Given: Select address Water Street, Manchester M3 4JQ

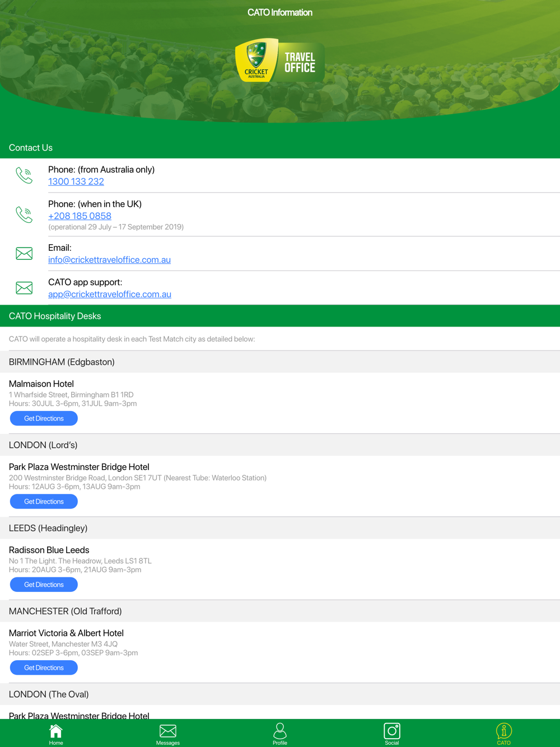Looking at the screenshot, I should tap(63, 644).
